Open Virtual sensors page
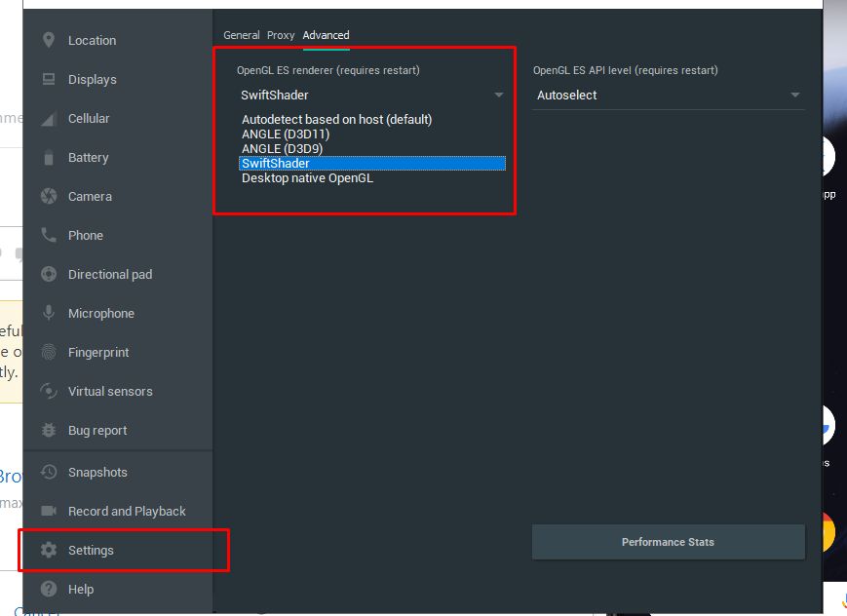Screen dimensions: 847x616 tap(118, 391)
